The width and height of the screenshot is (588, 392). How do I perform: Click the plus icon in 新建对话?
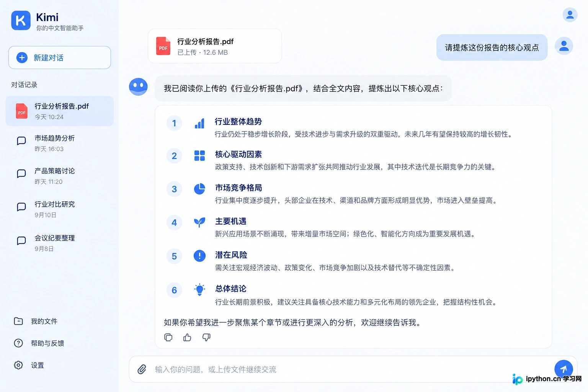pyautogui.click(x=22, y=58)
